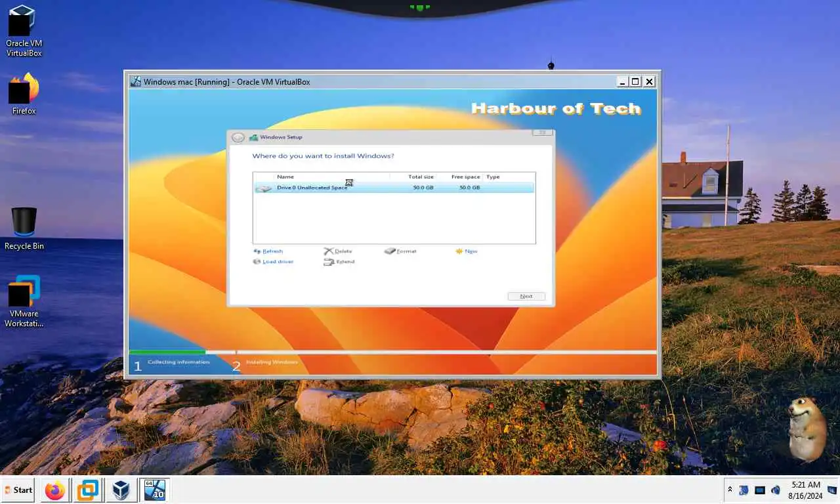Click the Extend partition option

click(x=339, y=262)
